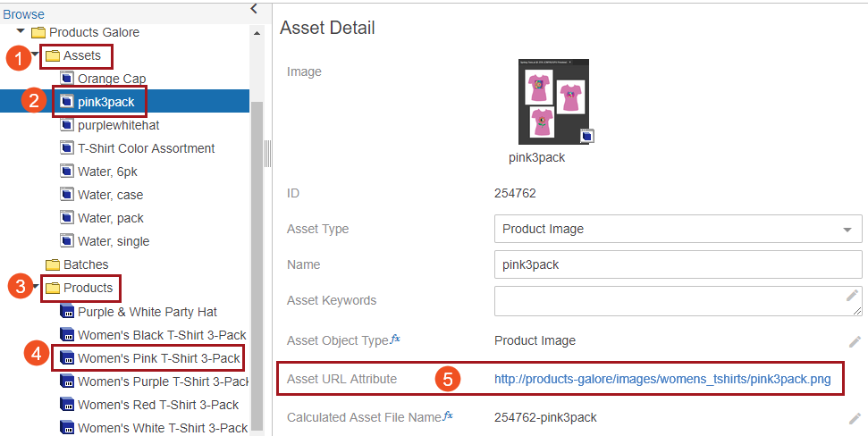868x436 pixels.
Task: Open the pink3pack.png asset URL link
Action: pos(662,380)
